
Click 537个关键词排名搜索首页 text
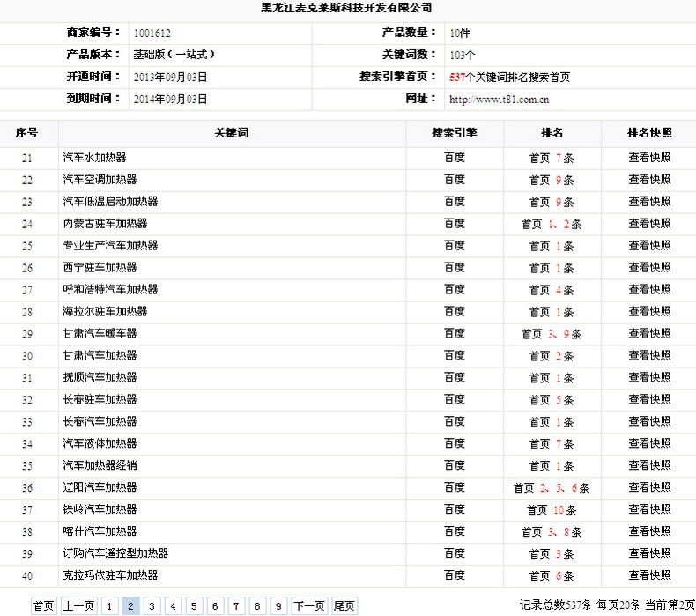[x=509, y=78]
